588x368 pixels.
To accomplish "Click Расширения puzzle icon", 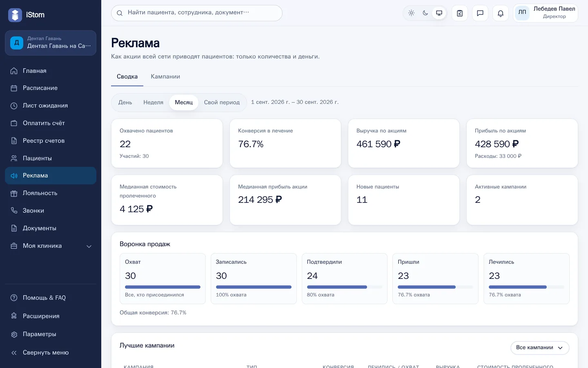I will pos(14,316).
